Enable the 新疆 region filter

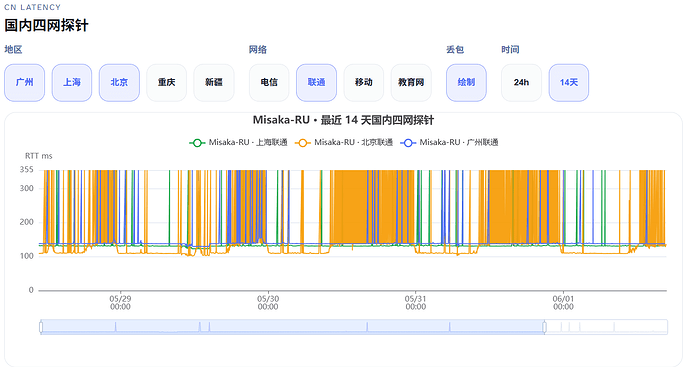(214, 83)
